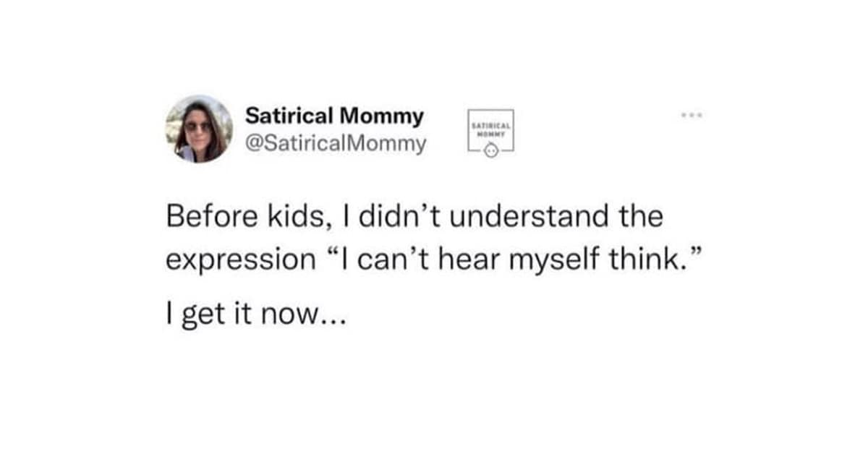This screenshot has width=868, height=454.
Task: Click the word "Satirical" in the bold display name
Action: tap(289, 115)
